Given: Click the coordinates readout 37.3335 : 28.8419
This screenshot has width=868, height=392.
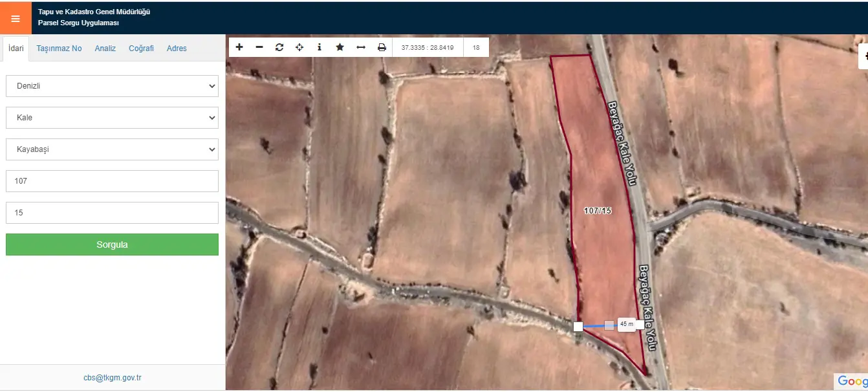Looking at the screenshot, I should point(428,47).
